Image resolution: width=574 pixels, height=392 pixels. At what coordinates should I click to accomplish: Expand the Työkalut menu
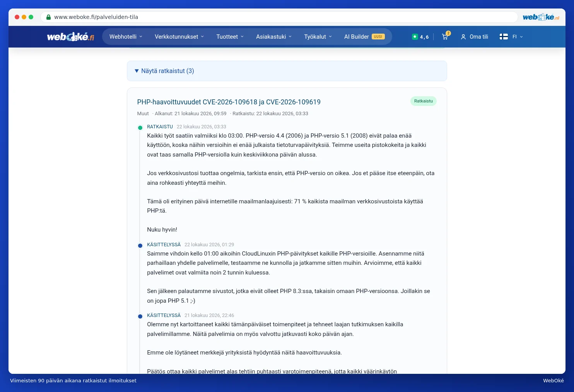[x=318, y=37]
